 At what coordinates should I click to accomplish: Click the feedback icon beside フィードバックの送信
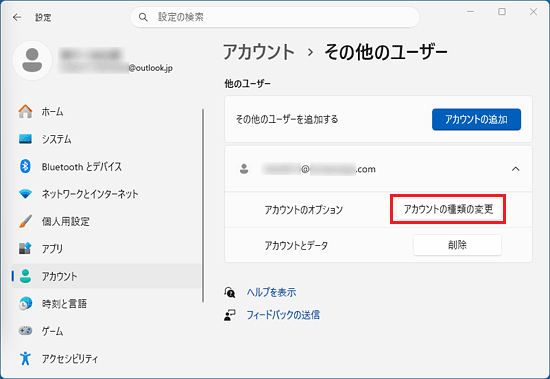coord(230,315)
